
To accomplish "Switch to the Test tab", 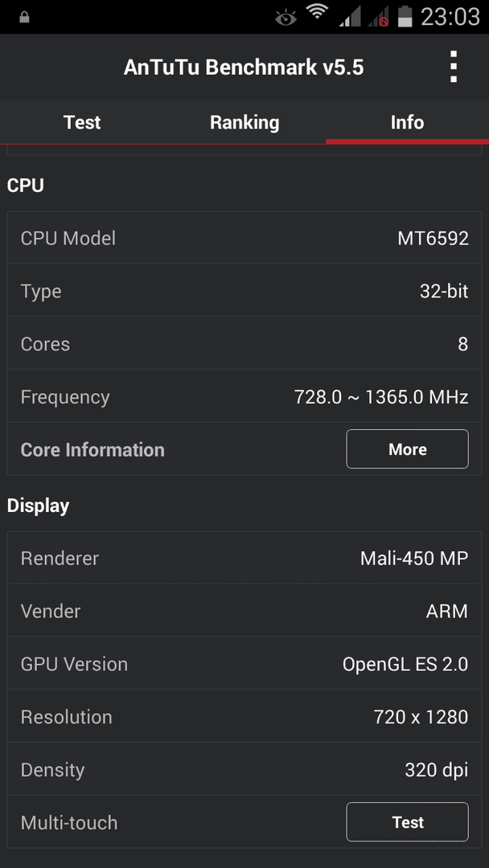I will (x=82, y=122).
